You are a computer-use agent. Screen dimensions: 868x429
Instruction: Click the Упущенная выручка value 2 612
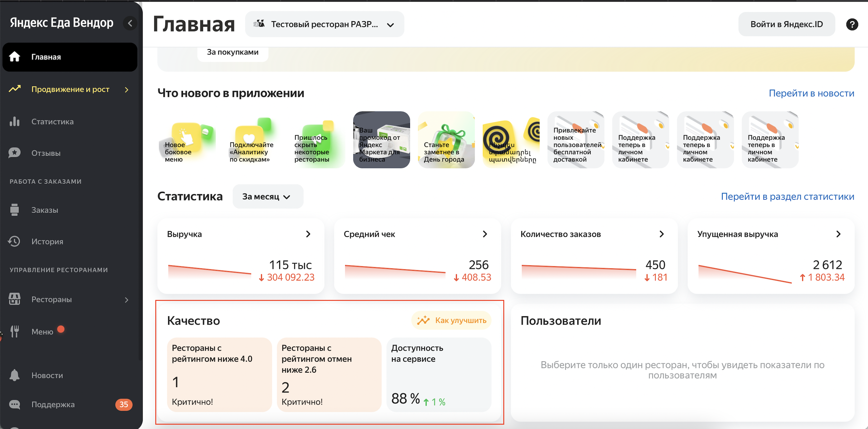coord(827,265)
